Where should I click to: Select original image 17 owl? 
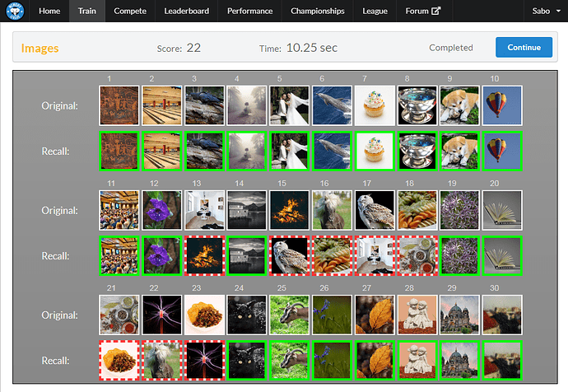tap(375, 210)
